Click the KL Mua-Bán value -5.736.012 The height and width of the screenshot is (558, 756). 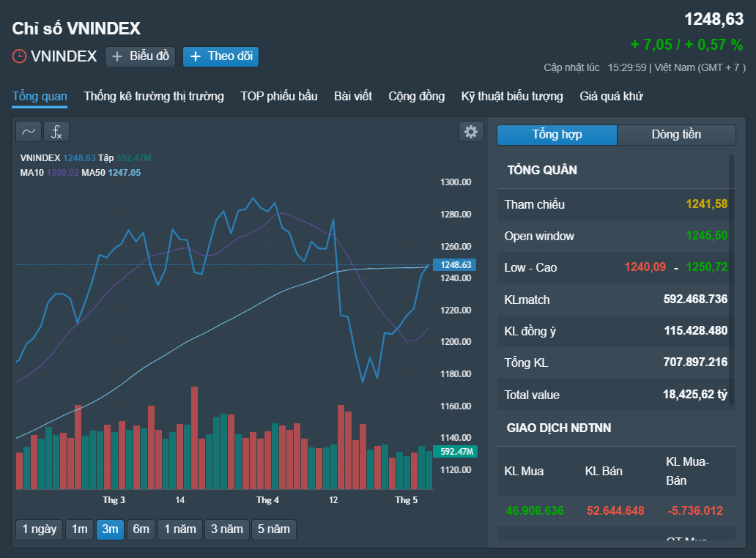coord(695,511)
